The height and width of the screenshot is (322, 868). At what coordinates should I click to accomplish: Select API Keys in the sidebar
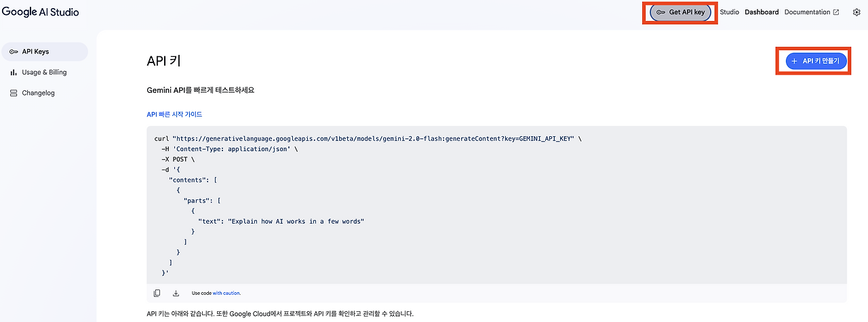44,52
